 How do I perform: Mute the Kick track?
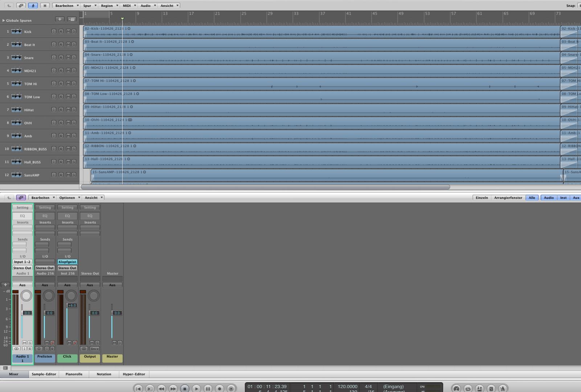point(68,32)
